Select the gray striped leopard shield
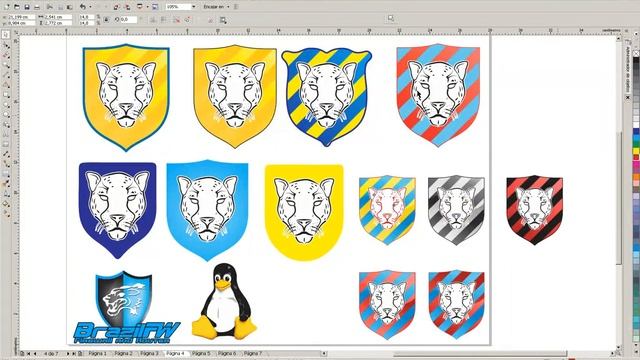Screen dimensions: 640x360 456,210
